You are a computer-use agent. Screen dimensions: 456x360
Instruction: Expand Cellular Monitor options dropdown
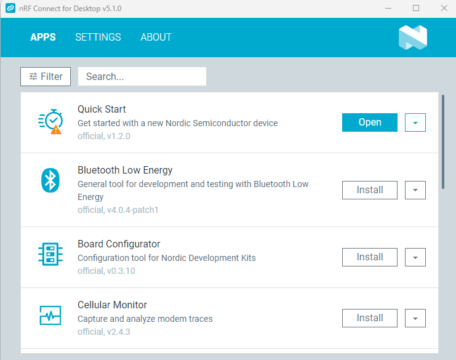click(x=415, y=318)
